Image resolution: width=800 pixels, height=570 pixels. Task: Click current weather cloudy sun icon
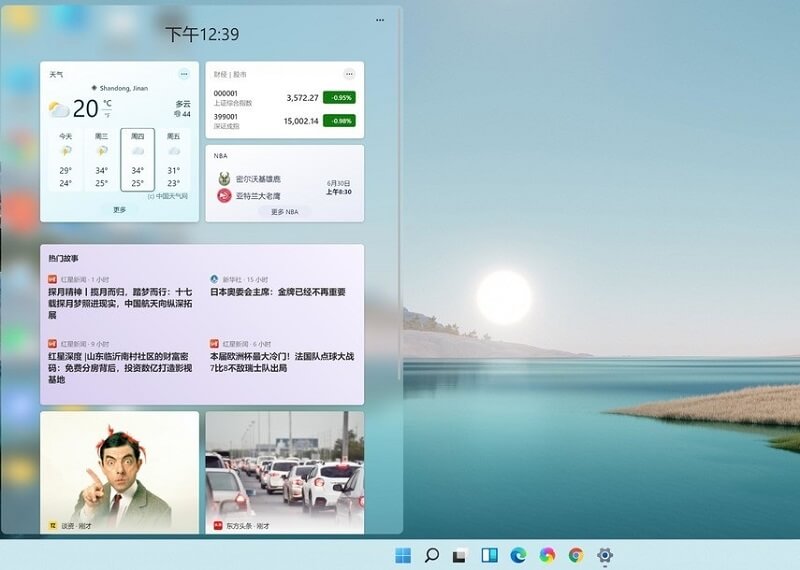pyautogui.click(x=59, y=109)
